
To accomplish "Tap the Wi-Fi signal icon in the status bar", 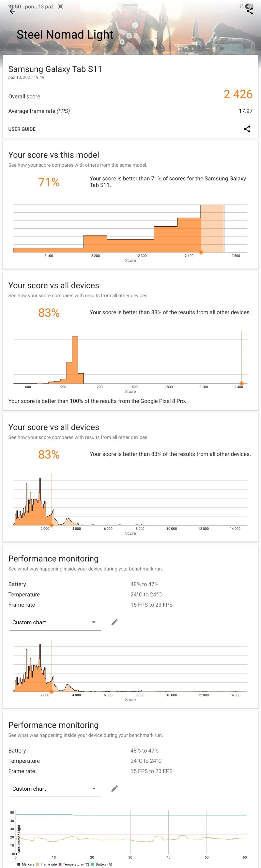I will (241, 6).
